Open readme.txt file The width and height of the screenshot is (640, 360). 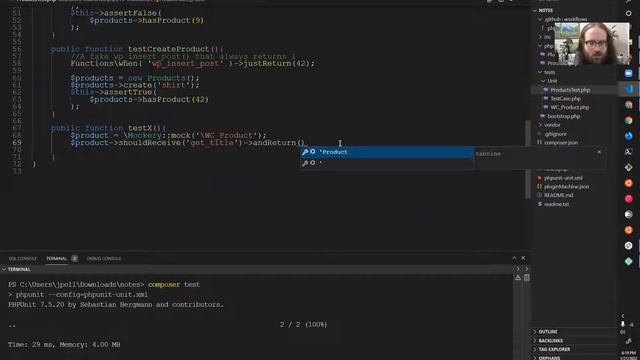(556, 204)
